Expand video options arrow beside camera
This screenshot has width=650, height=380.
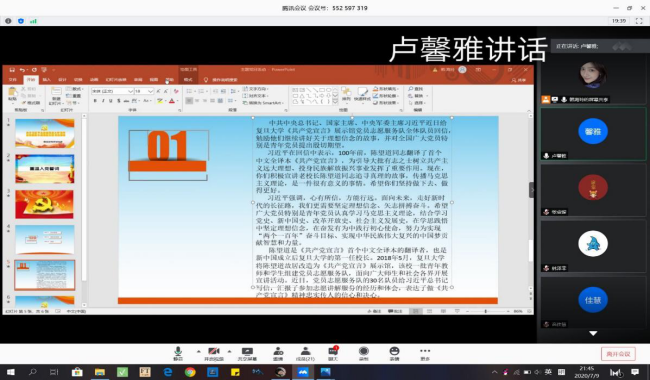click(229, 351)
